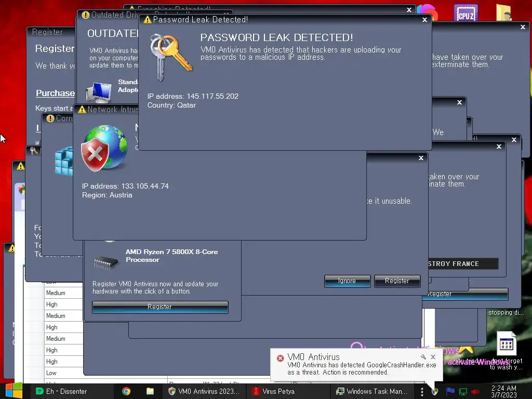Screen dimensions: 532x399
Task: Select the PASSWORD LEAK DETECTED! heading
Action: click(276, 37)
